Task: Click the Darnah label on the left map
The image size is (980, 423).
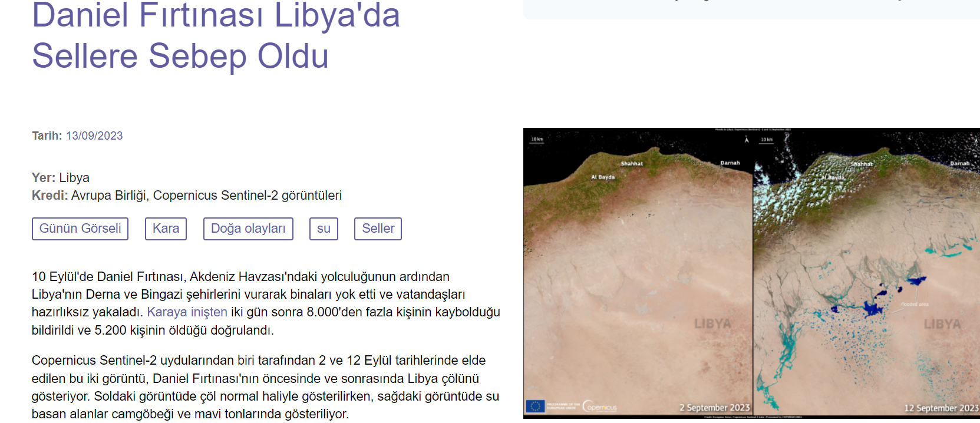Action: click(730, 163)
